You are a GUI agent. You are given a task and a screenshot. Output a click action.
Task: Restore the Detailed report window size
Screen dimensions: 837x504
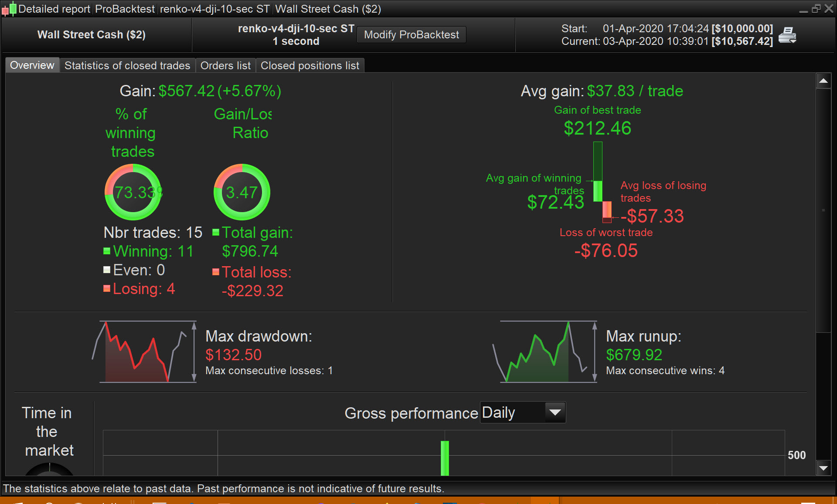(x=816, y=9)
